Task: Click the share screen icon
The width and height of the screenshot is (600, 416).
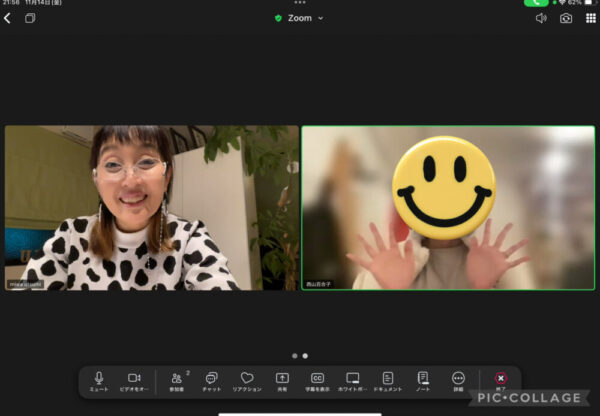Action: 282,379
